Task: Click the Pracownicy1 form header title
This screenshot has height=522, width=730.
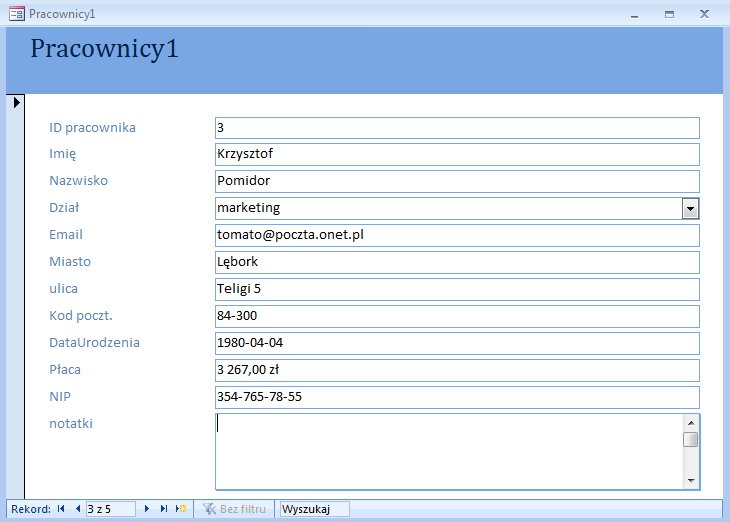Action: pyautogui.click(x=104, y=49)
